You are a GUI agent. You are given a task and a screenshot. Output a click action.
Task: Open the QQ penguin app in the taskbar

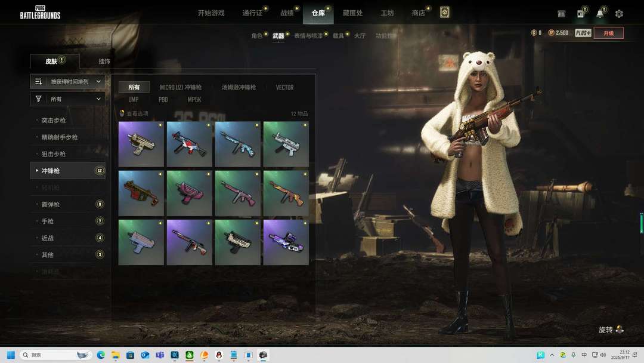[x=219, y=355]
